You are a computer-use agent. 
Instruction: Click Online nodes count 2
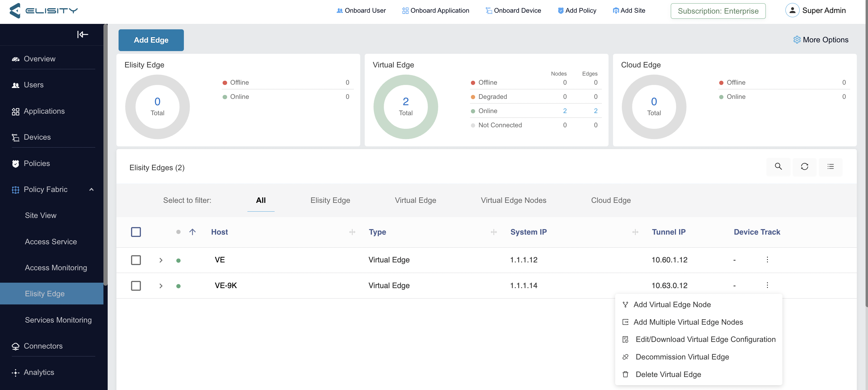(x=565, y=111)
